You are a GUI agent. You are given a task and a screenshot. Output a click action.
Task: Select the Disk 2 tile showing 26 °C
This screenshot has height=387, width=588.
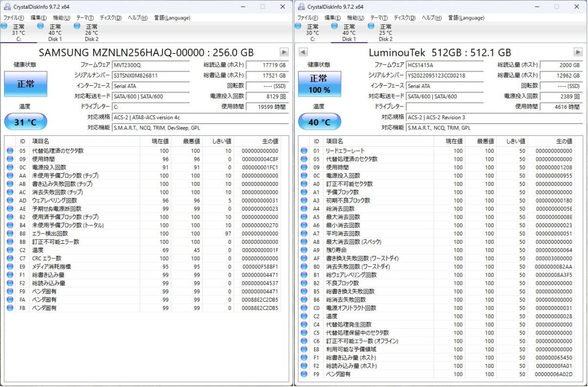[91, 32]
